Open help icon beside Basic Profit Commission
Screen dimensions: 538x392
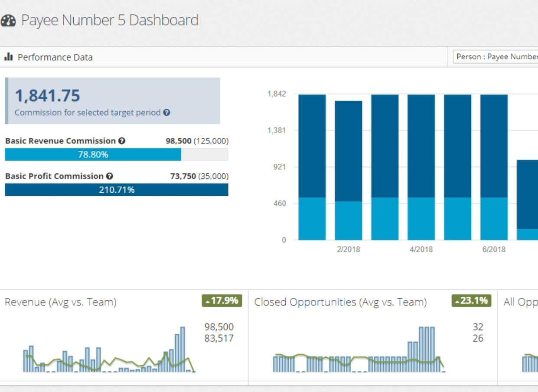pos(110,176)
